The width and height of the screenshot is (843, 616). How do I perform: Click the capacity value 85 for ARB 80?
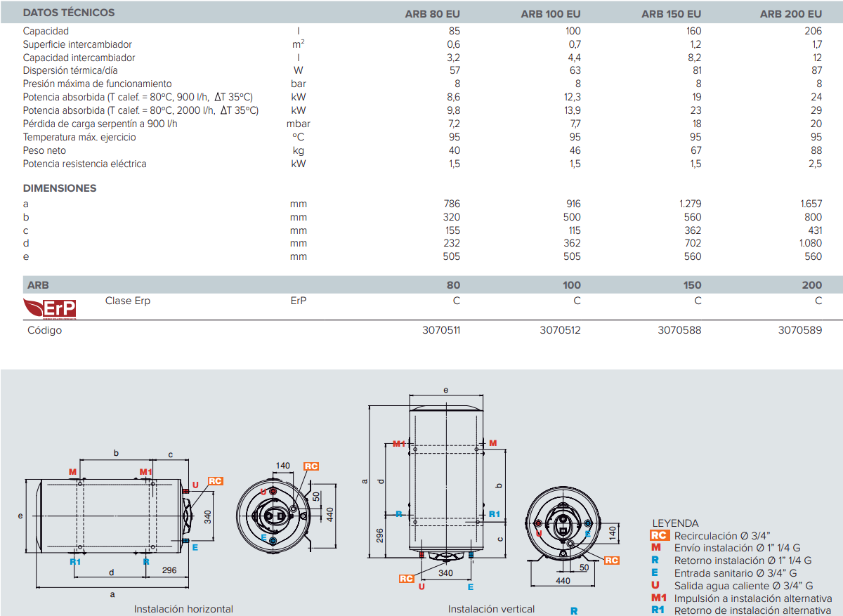click(x=454, y=31)
